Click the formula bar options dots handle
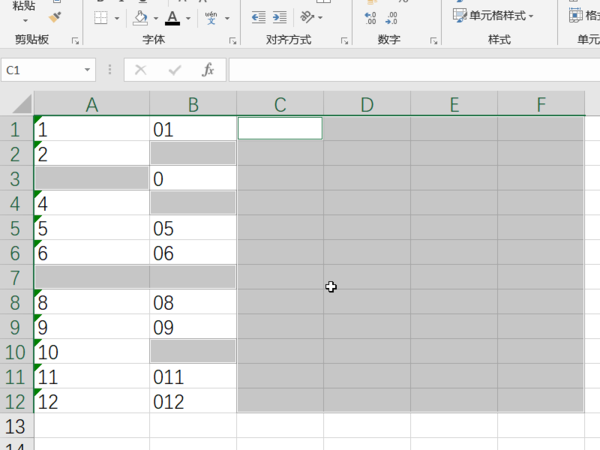The height and width of the screenshot is (450, 600). (110, 70)
